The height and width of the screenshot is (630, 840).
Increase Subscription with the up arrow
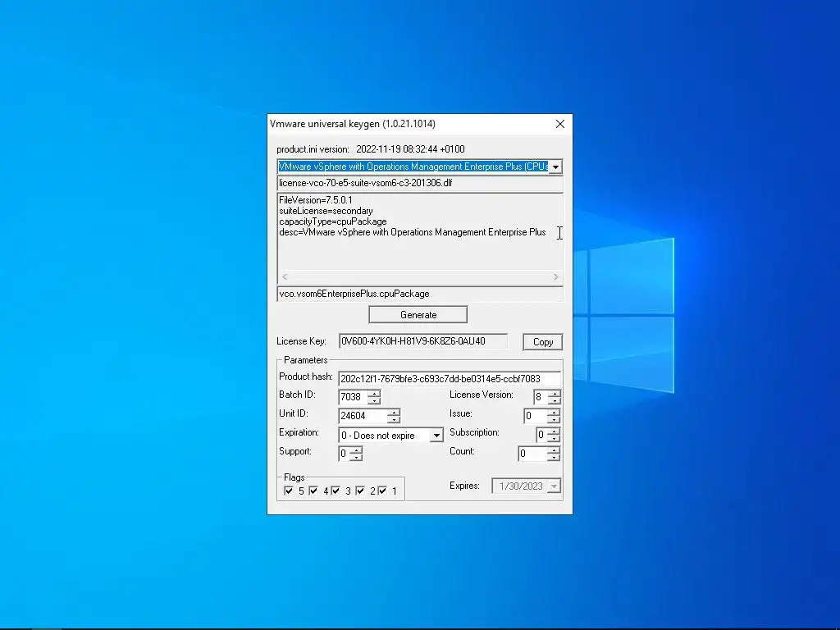[554, 431]
